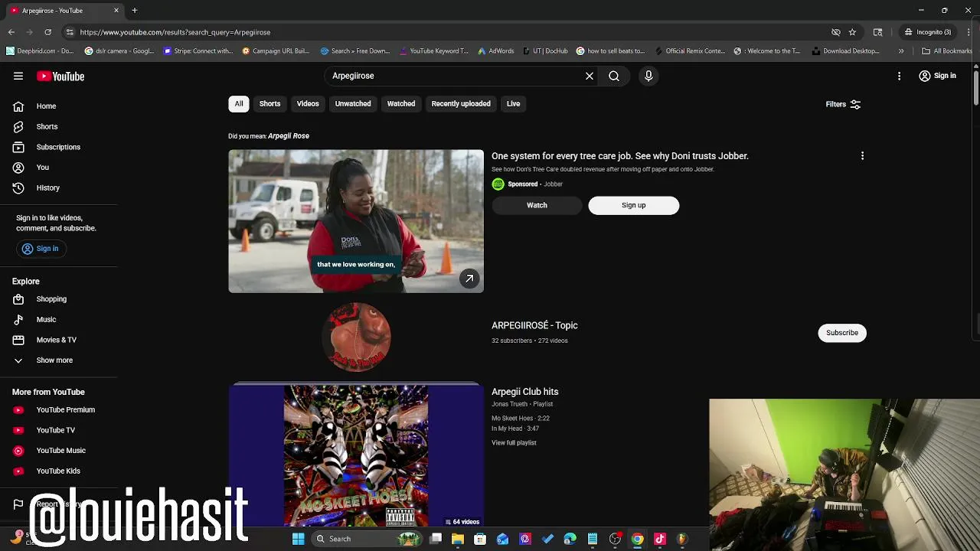
Task: Click the Arpegii Rose suggestion link
Action: tap(289, 136)
